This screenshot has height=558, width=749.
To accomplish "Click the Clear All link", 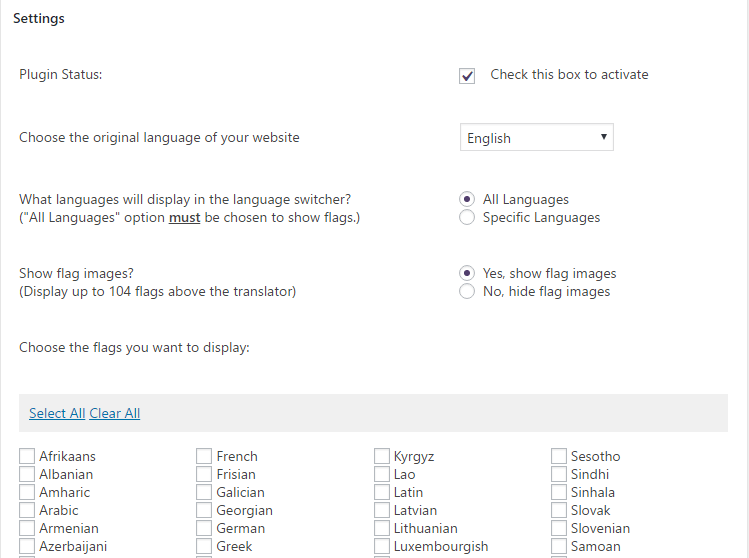I will [x=115, y=413].
